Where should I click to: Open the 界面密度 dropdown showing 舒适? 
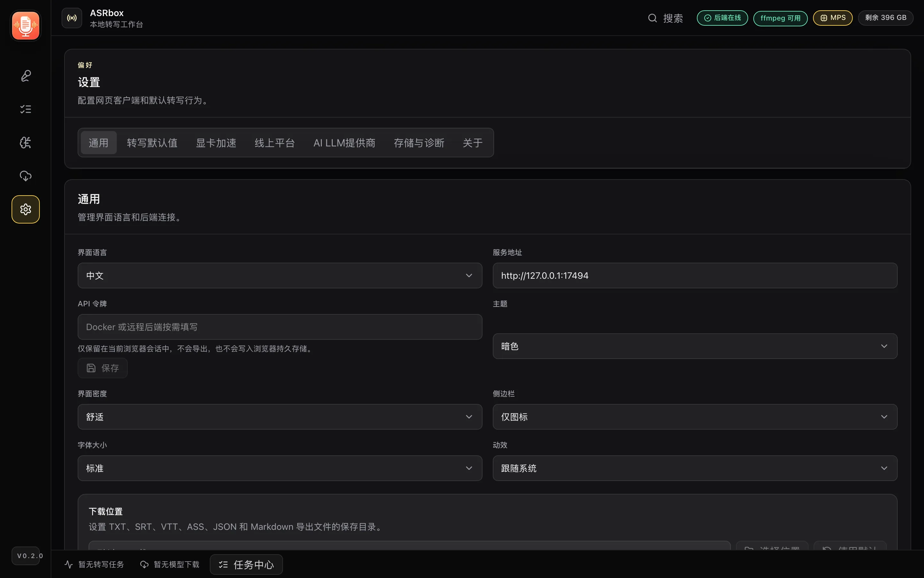tap(280, 417)
